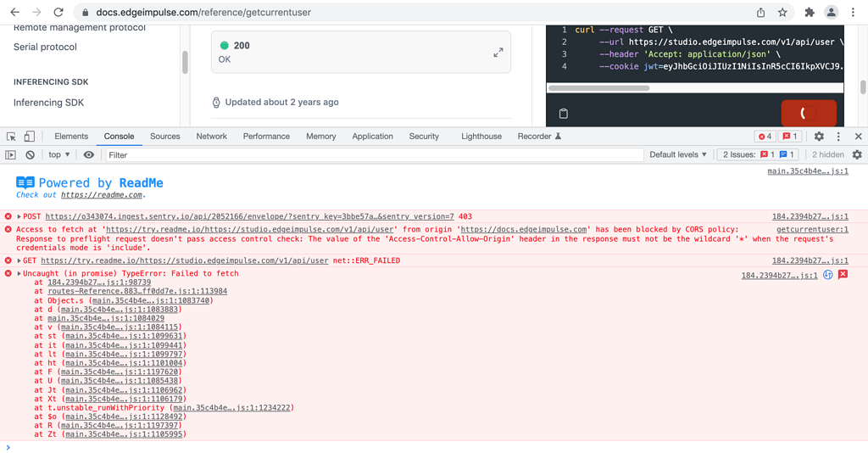Viewport: 868px width, 453px height.
Task: Click the red Try It button
Action: pos(809,113)
